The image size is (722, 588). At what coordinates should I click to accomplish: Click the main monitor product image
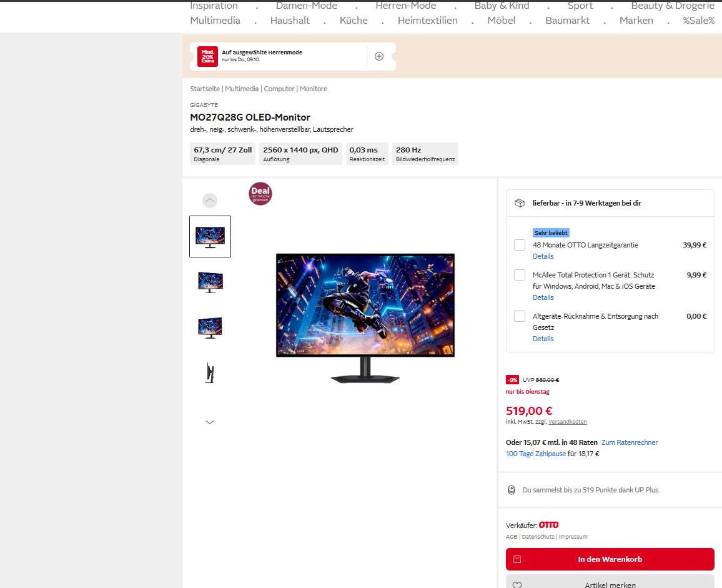(x=365, y=318)
